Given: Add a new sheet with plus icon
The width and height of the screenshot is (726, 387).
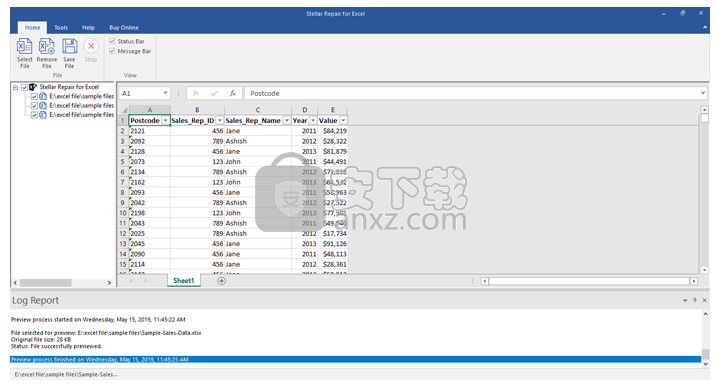Looking at the screenshot, I should tap(221, 281).
